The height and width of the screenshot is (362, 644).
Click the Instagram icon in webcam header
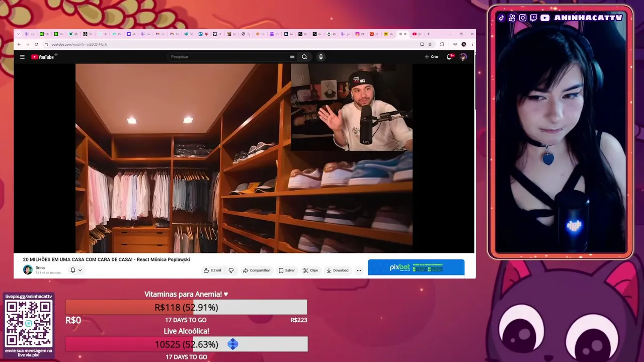pyautogui.click(x=523, y=18)
